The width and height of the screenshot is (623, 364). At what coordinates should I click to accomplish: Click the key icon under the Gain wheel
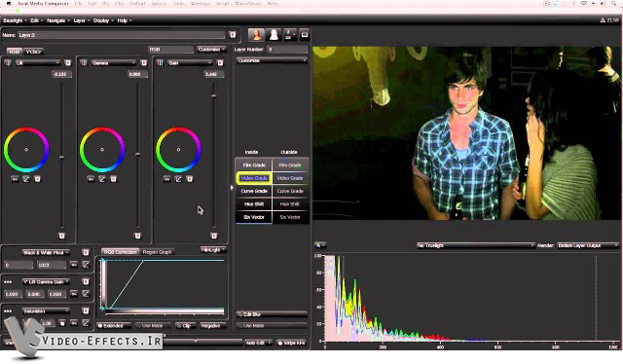166,179
